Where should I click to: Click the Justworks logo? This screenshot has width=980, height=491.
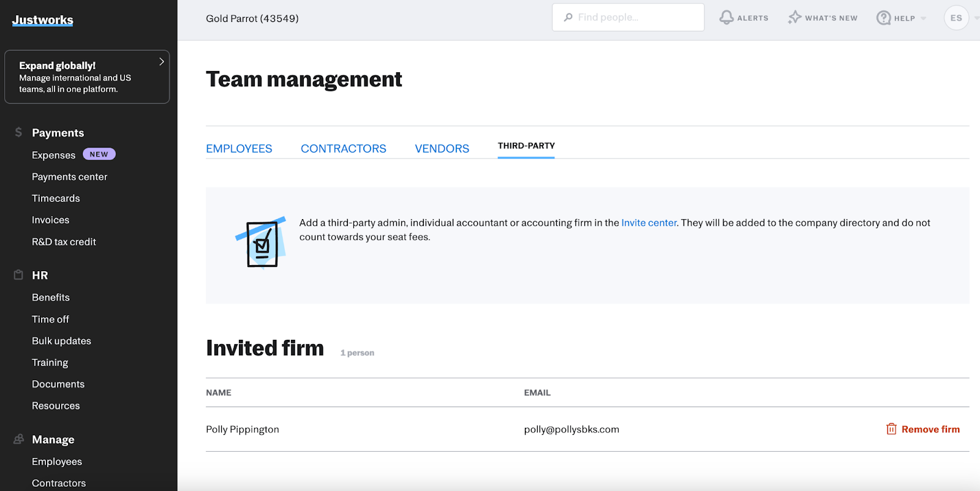click(42, 20)
